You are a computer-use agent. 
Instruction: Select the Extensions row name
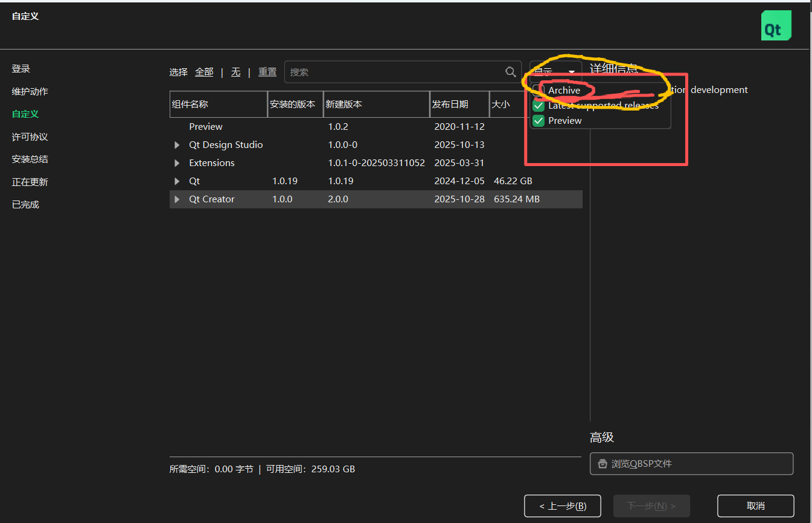point(212,163)
